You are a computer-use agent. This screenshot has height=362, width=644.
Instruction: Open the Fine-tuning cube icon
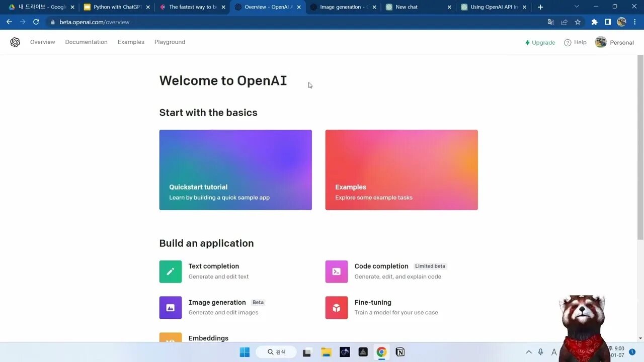(337, 308)
